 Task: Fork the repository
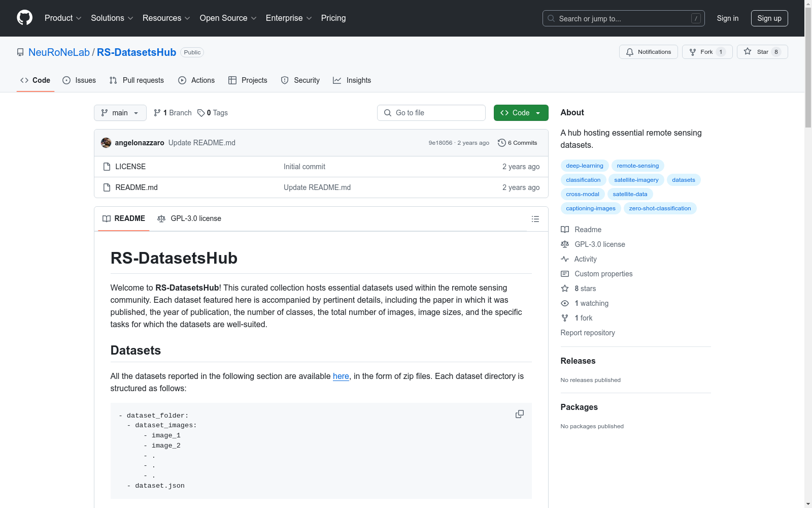click(x=707, y=52)
